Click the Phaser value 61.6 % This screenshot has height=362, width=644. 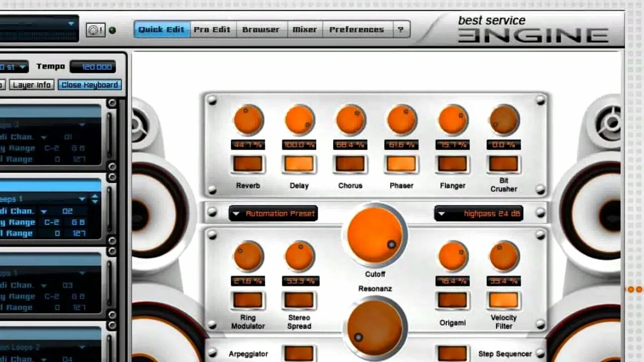click(401, 145)
